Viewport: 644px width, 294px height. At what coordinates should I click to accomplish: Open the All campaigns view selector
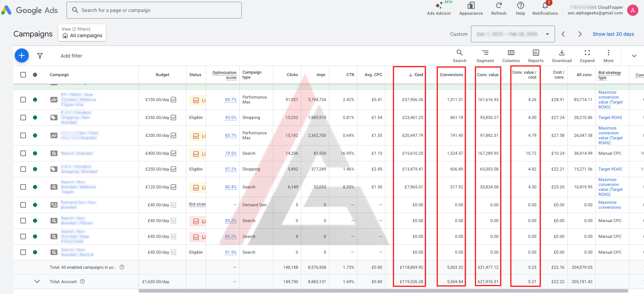click(x=82, y=33)
